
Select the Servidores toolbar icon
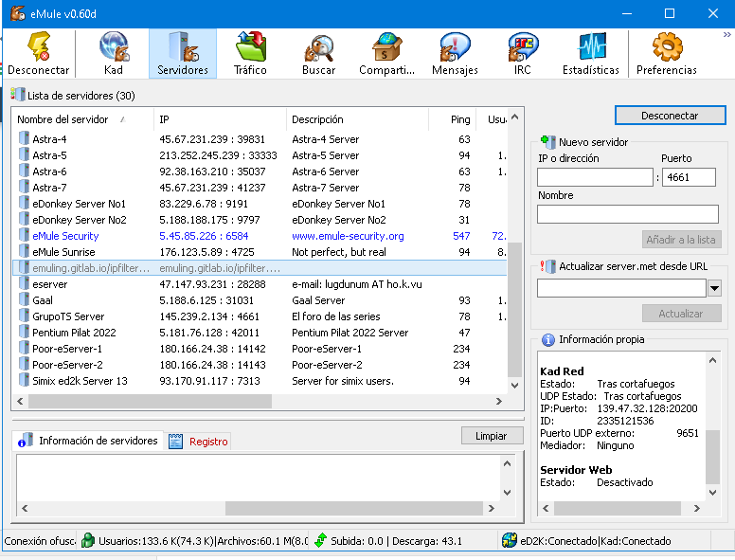click(183, 53)
